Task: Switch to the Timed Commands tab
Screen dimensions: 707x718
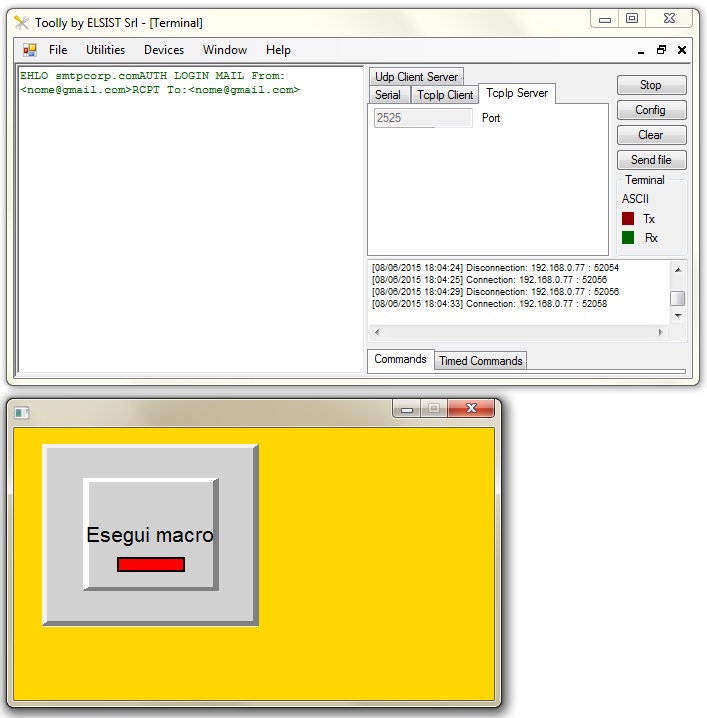Action: click(x=480, y=361)
